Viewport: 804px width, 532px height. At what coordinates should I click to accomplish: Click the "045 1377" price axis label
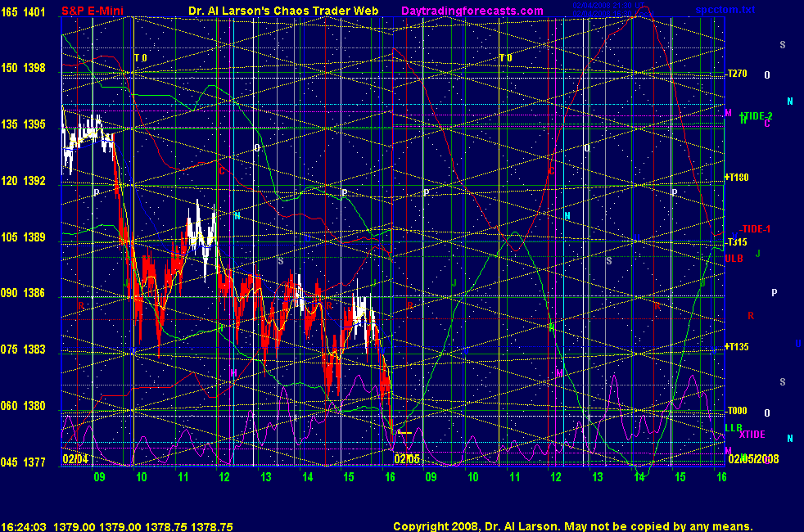tap(23, 462)
